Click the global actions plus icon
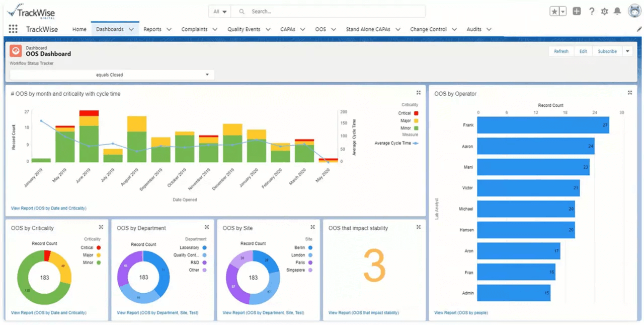This screenshot has height=325, width=644. 577,11
